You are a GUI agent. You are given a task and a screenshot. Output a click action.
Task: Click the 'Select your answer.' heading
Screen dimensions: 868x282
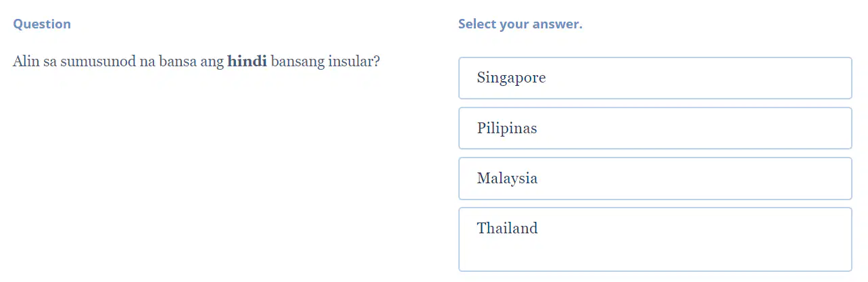(520, 24)
